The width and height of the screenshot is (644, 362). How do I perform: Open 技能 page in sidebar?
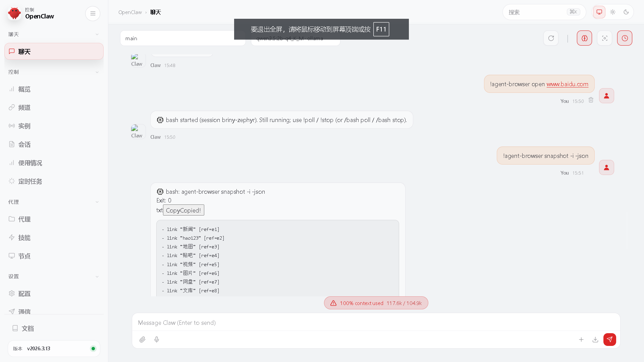coord(24,238)
